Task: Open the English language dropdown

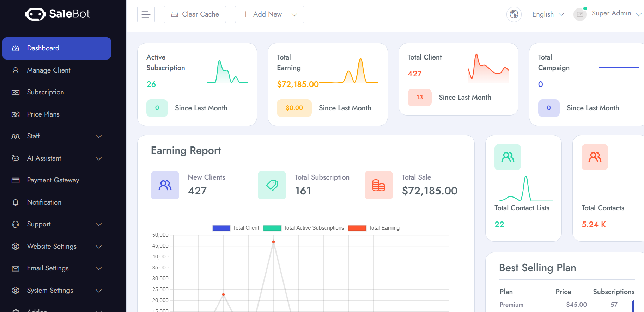Action: coord(548,14)
